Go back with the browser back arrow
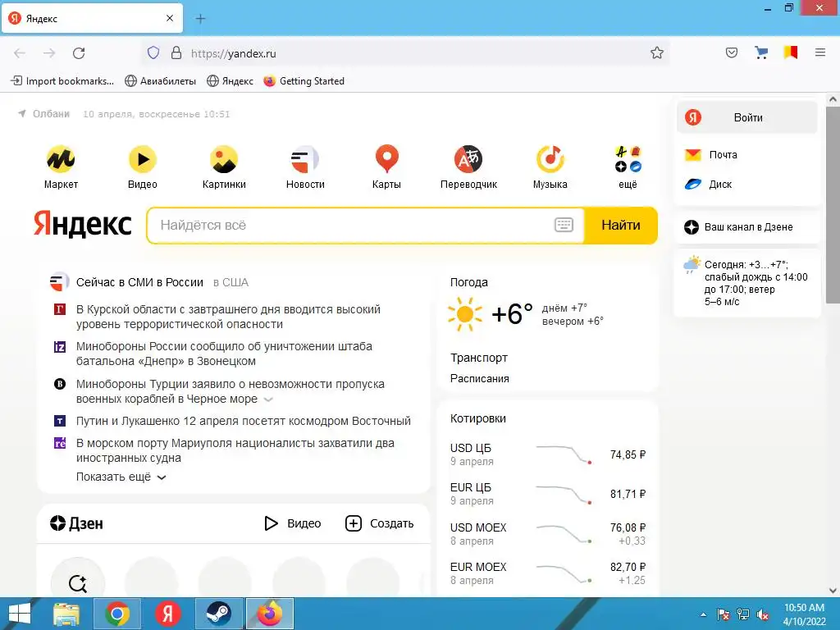Viewport: 840px width, 630px height. pos(20,53)
